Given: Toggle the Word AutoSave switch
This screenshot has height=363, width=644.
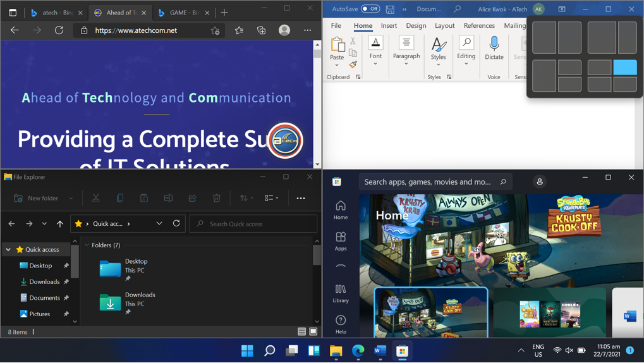Looking at the screenshot, I should (370, 9).
